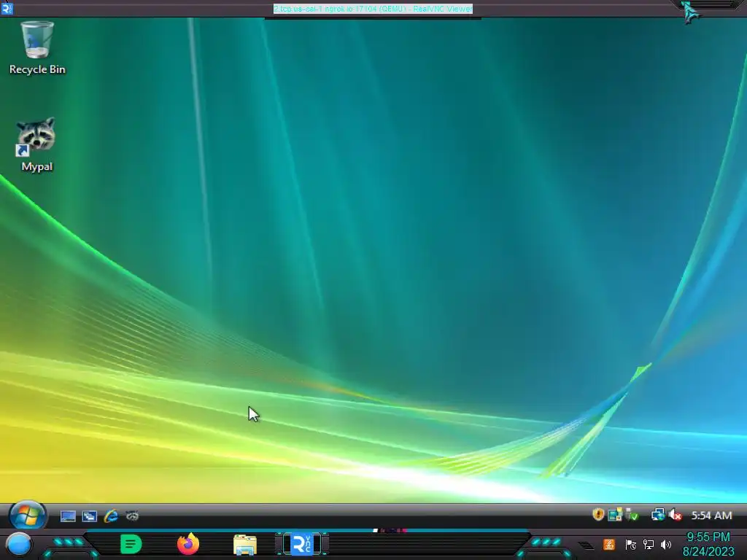
Task: Open the Vista network globe tray icon
Action: point(658,515)
